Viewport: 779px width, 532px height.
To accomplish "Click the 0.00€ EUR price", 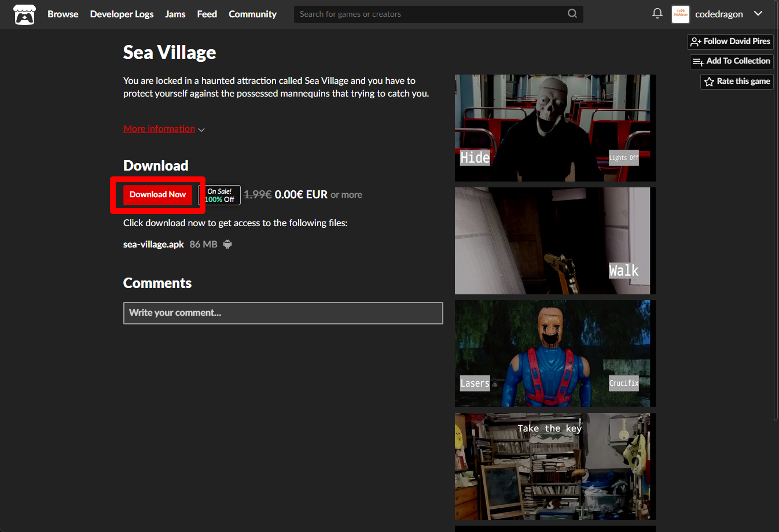I will point(301,195).
